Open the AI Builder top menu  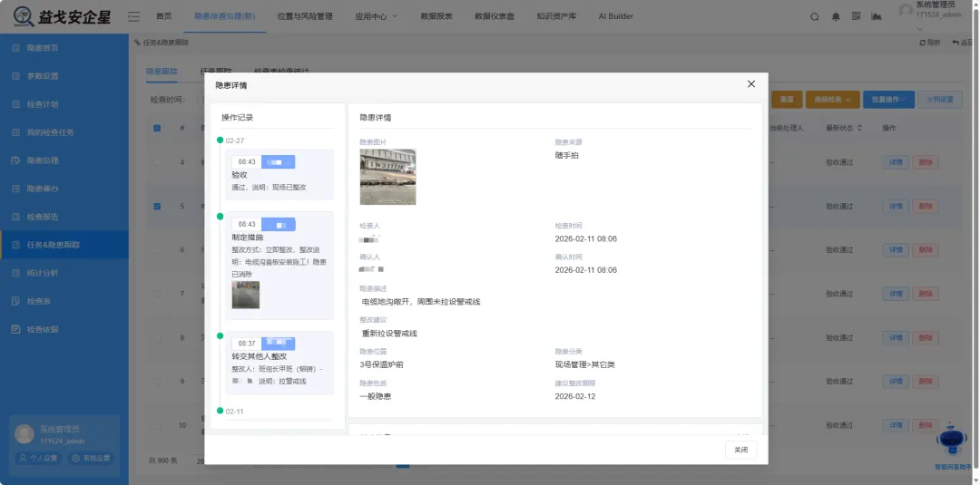pos(615,16)
